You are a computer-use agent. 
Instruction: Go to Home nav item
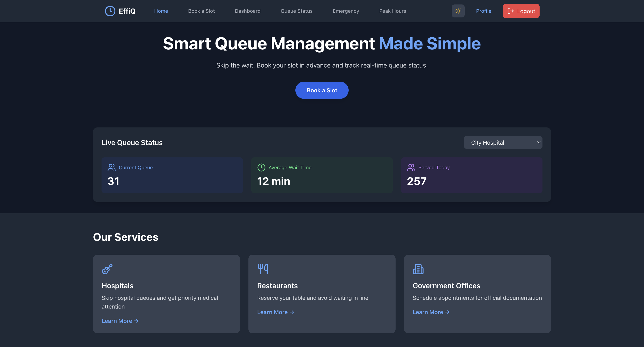tap(161, 11)
